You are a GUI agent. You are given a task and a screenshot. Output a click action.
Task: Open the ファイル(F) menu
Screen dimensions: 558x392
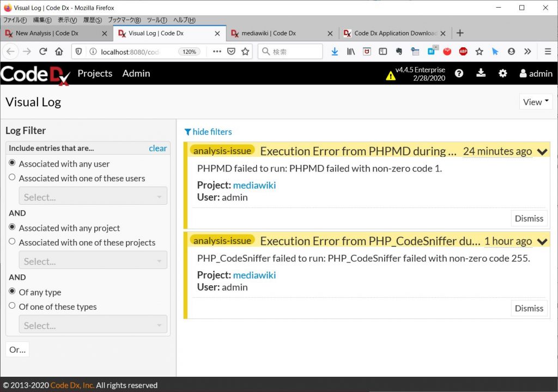(15, 20)
